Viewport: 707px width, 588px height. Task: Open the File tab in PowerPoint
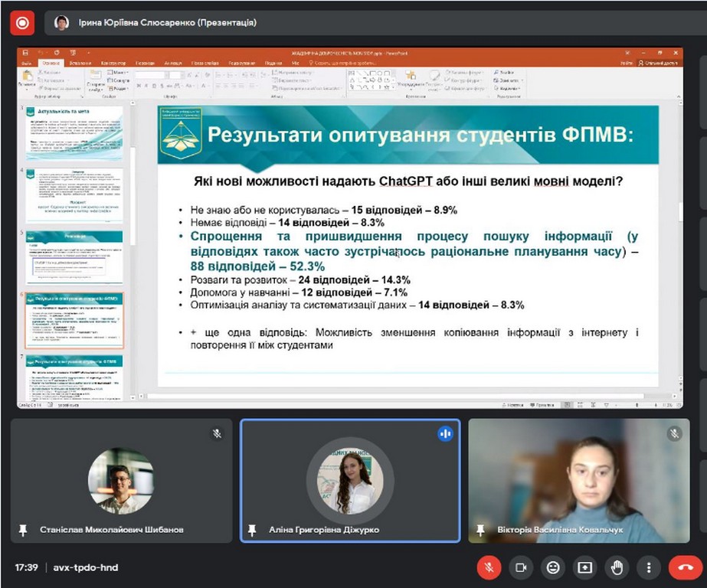(27, 63)
